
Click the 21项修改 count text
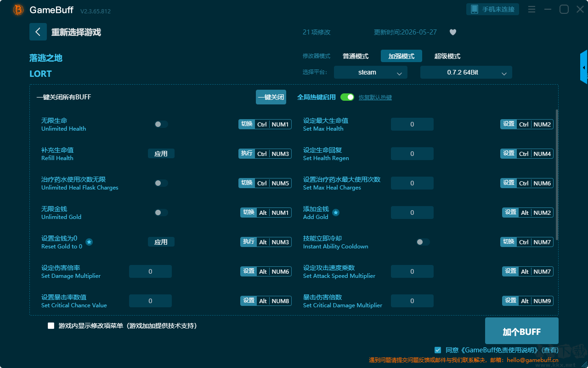317,32
